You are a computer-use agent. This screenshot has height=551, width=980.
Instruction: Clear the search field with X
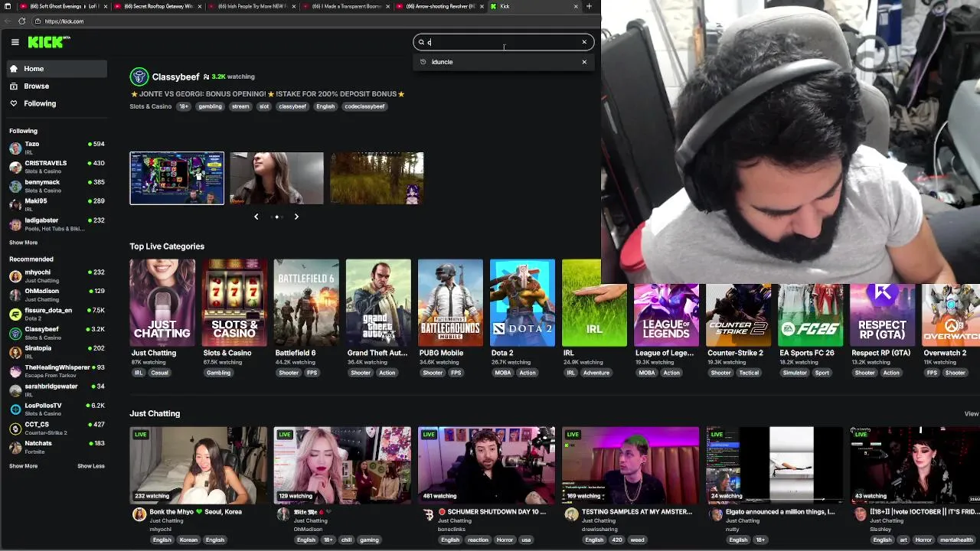click(x=584, y=42)
